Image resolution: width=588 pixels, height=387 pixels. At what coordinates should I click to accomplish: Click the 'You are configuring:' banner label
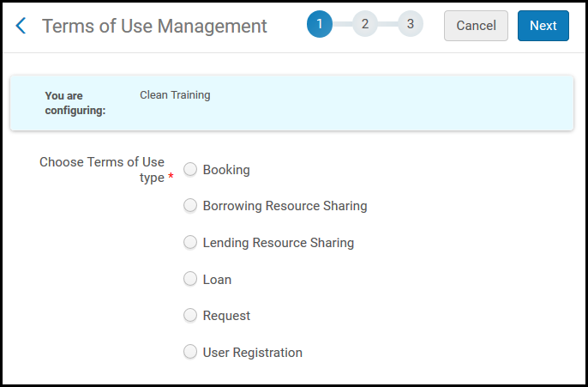[75, 103]
